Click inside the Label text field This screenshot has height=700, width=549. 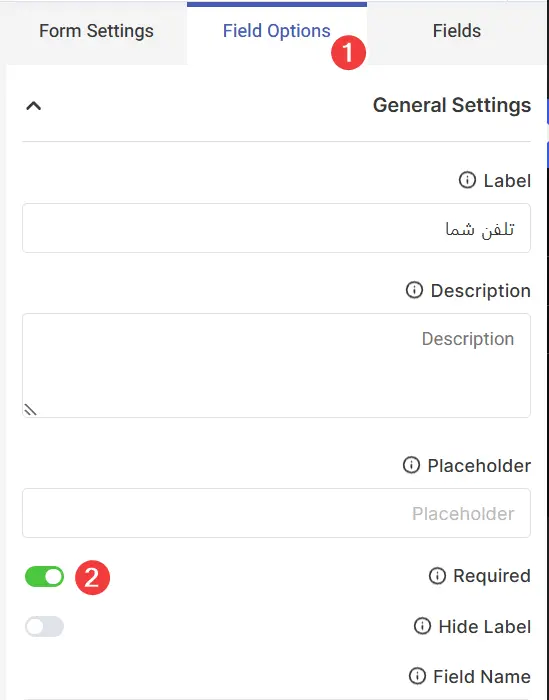point(276,228)
